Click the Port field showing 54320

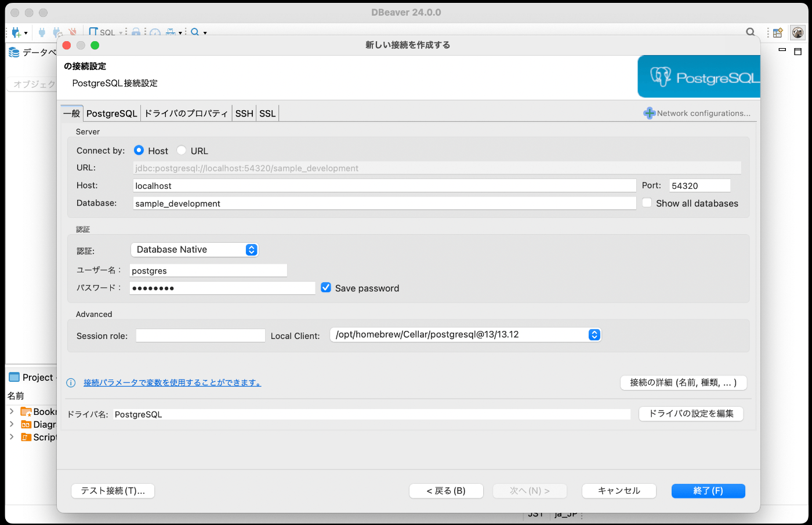(699, 185)
